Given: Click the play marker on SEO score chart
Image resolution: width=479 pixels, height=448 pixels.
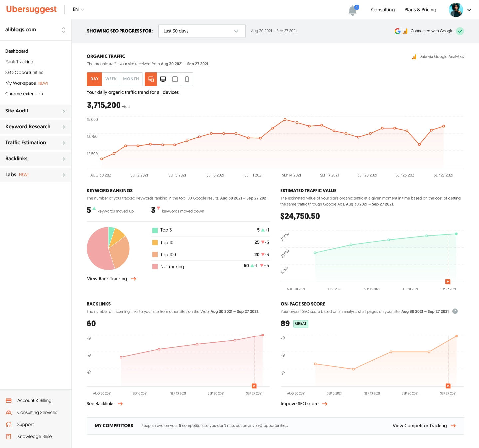Looking at the screenshot, I should [x=448, y=386].
